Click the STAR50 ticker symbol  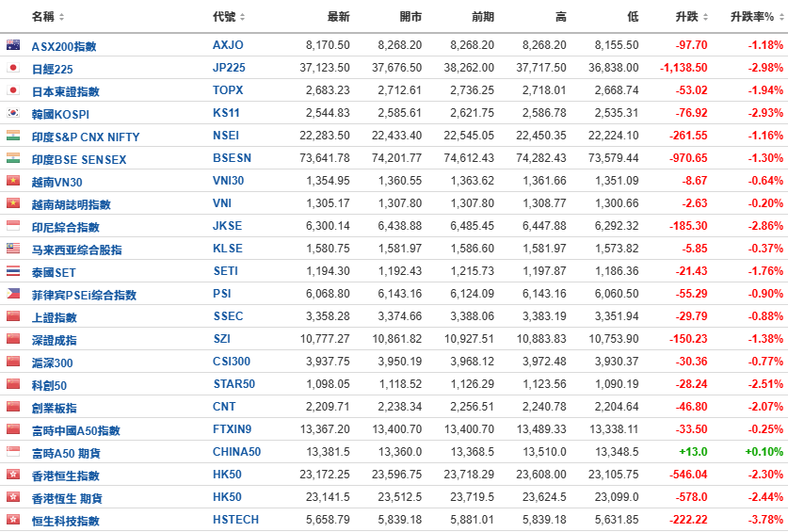(233, 384)
